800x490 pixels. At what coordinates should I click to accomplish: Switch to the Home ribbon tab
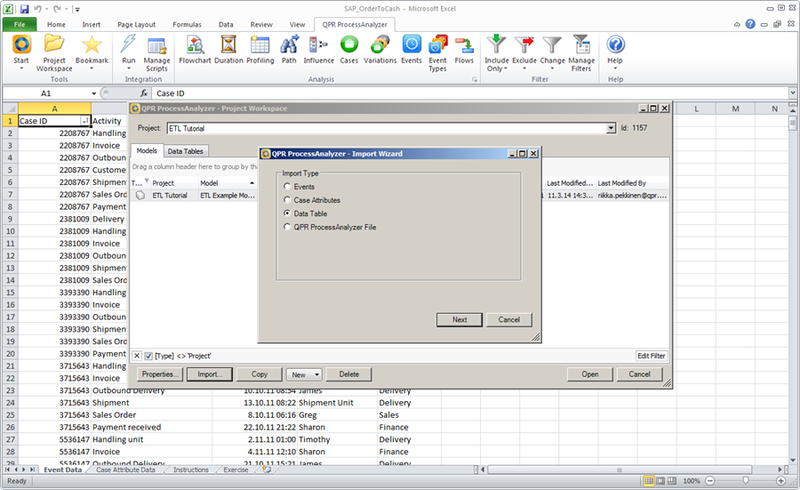pos(56,24)
